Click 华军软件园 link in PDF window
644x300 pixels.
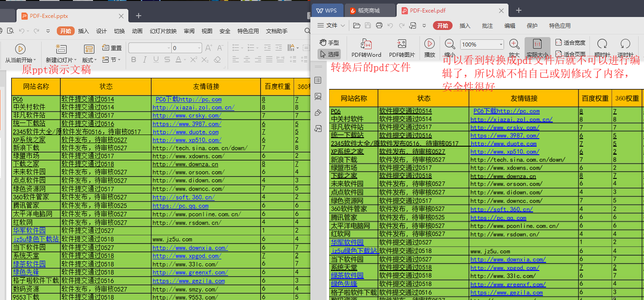(x=347, y=242)
